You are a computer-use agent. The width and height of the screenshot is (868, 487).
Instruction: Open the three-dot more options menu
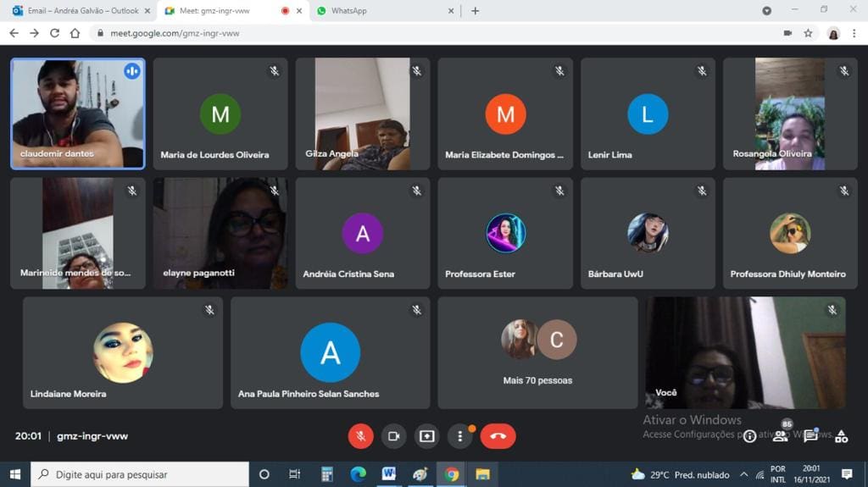459,436
